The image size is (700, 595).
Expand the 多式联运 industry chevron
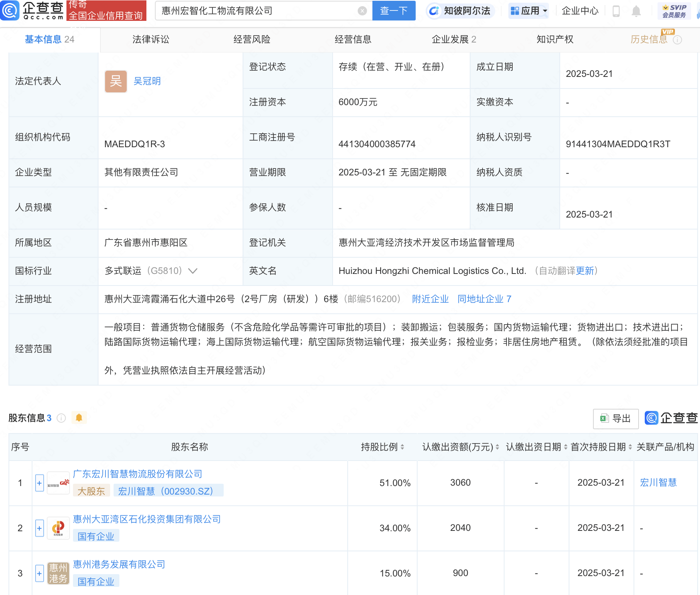[193, 271]
